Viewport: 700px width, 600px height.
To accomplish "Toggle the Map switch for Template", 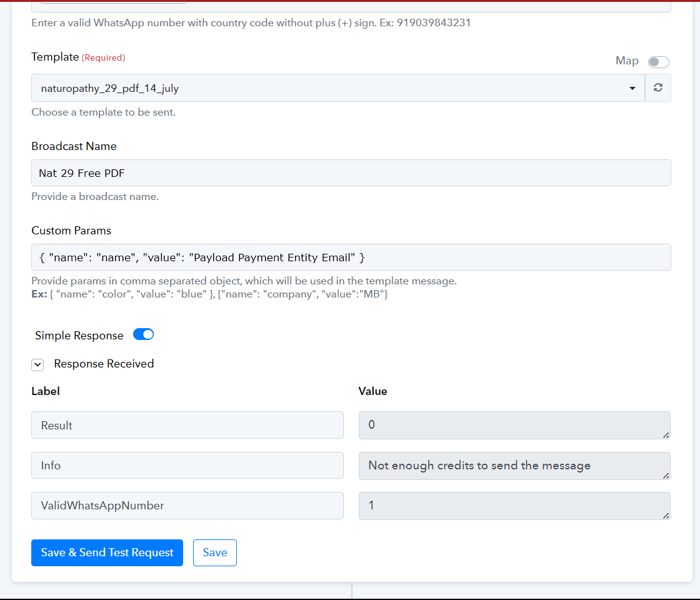I will pyautogui.click(x=659, y=62).
